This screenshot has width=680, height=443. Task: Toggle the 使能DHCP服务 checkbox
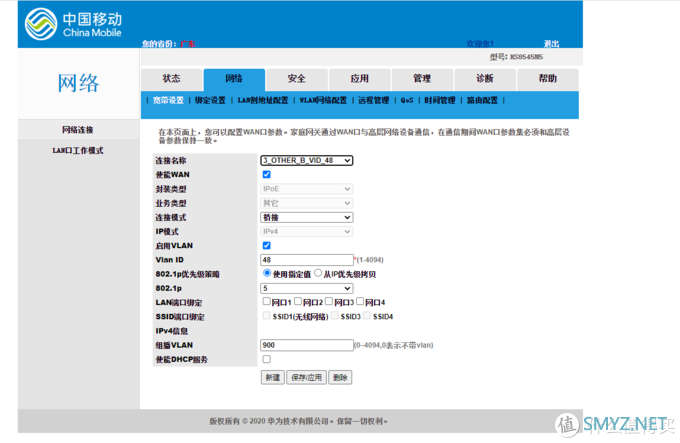click(267, 359)
